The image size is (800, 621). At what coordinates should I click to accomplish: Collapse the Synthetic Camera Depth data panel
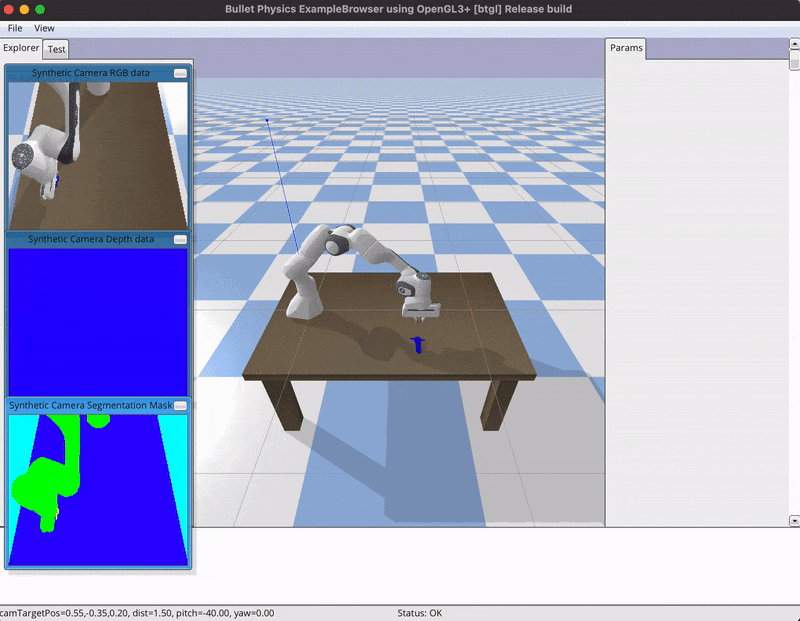pos(180,240)
